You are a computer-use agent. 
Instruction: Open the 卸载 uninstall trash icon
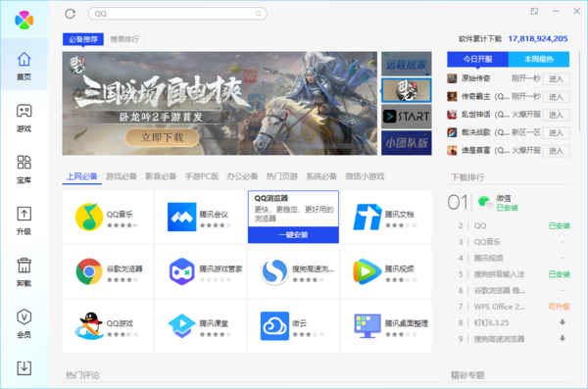[x=24, y=266]
